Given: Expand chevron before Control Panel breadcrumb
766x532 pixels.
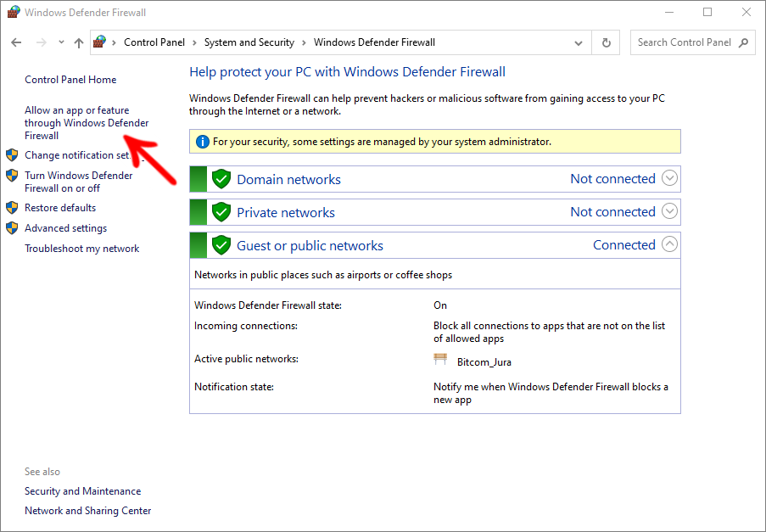Looking at the screenshot, I should click(115, 43).
